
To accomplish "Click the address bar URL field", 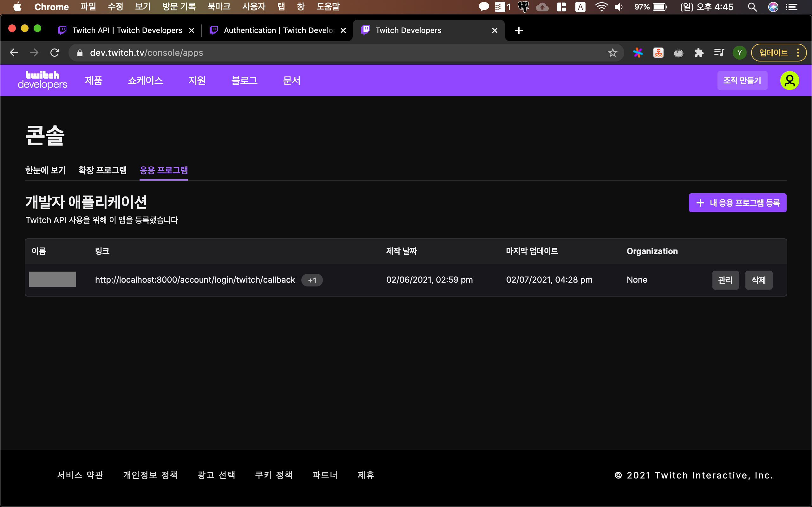I will coord(302,53).
